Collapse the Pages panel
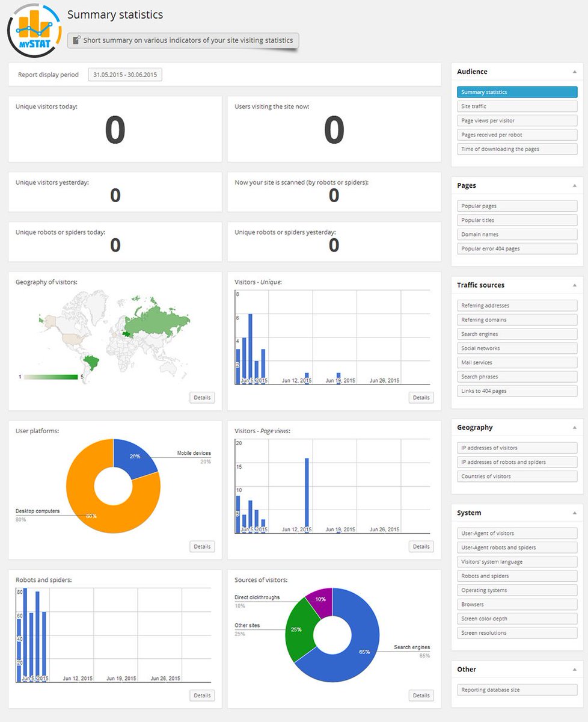588x722 pixels. pyautogui.click(x=574, y=186)
